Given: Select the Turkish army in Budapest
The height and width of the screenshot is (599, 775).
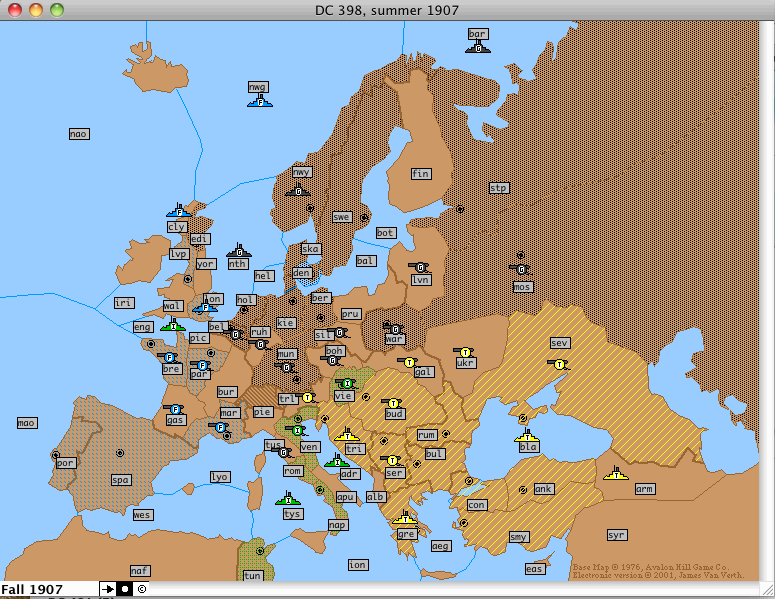Looking at the screenshot, I should click(x=393, y=403).
